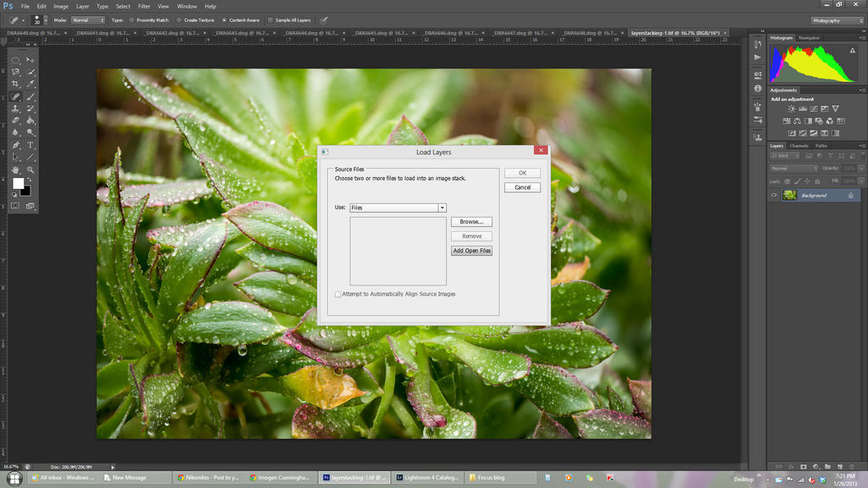Add a Brightness/Contrast adjustment
This screenshot has width=868, height=488.
792,109
